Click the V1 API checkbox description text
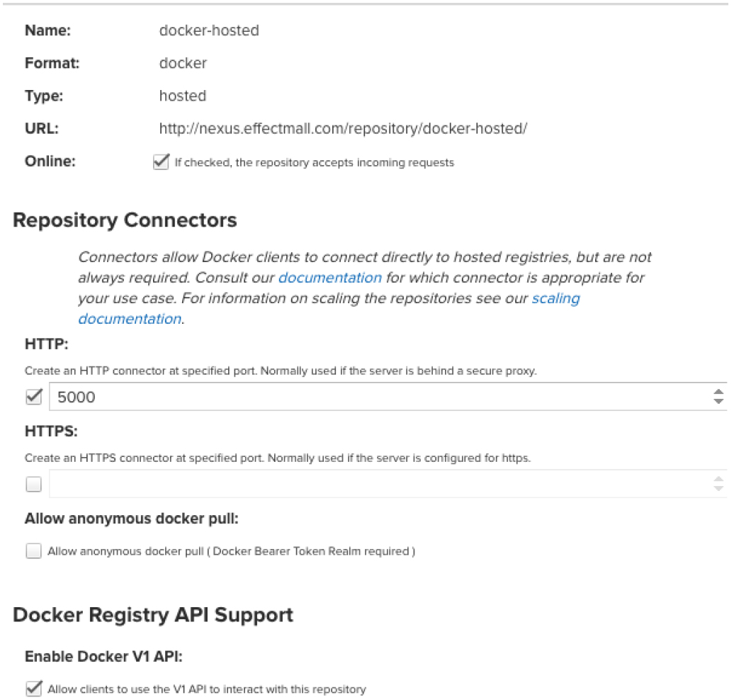This screenshot has width=734, height=700. click(x=207, y=689)
